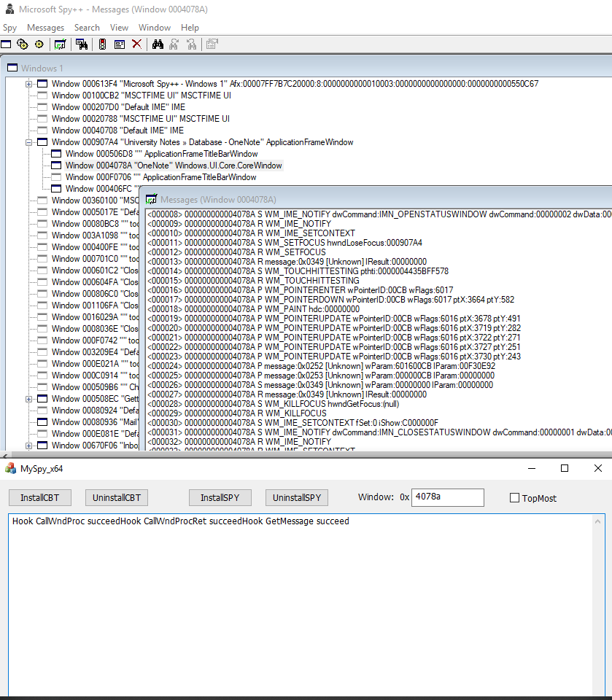
Task: Click the UninstallSPY button
Action: pos(297,498)
